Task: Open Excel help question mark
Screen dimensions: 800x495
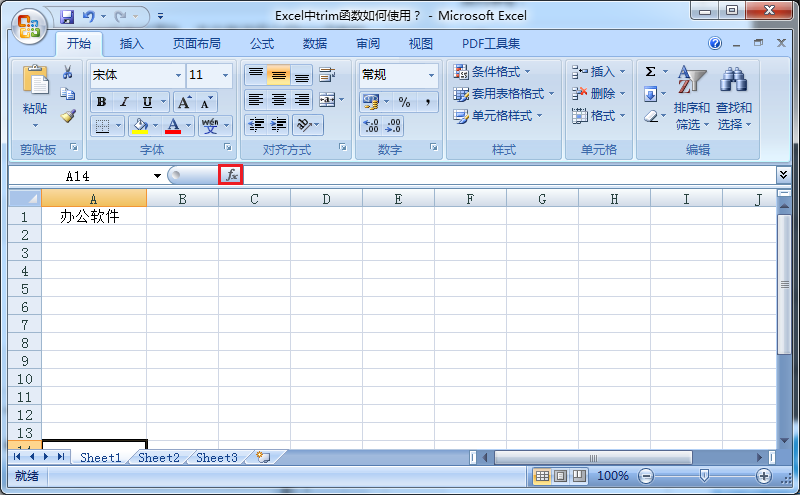Action: click(715, 43)
